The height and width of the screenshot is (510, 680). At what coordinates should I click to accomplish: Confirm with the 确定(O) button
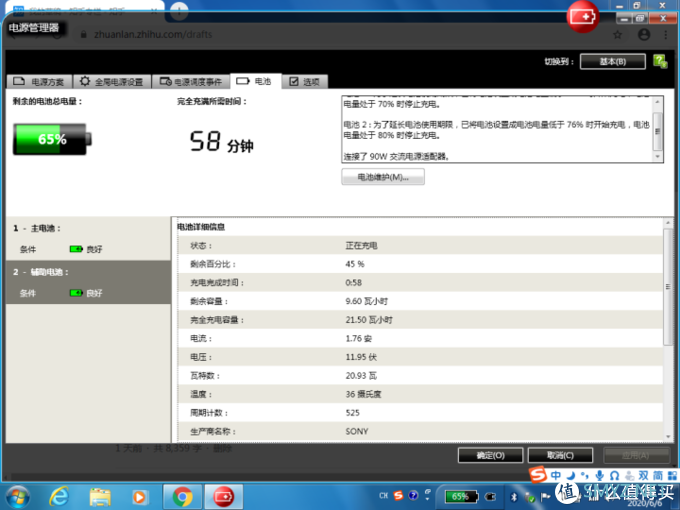(x=490, y=455)
